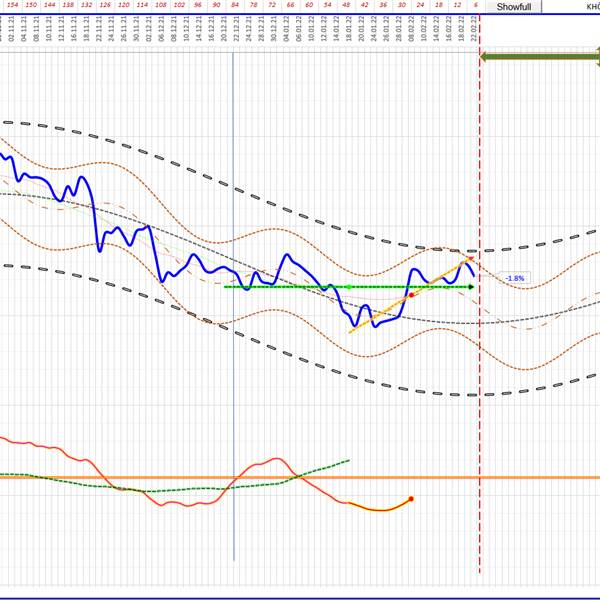The width and height of the screenshot is (600, 600).
Task: Select the green arrowhead on horizontal line
Action: click(x=471, y=287)
